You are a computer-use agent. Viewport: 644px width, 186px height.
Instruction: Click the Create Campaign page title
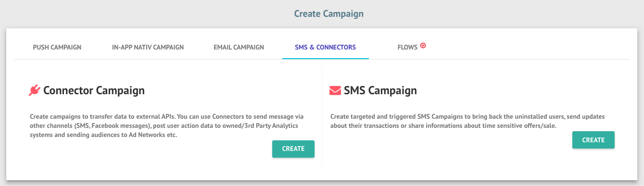pyautogui.click(x=329, y=14)
